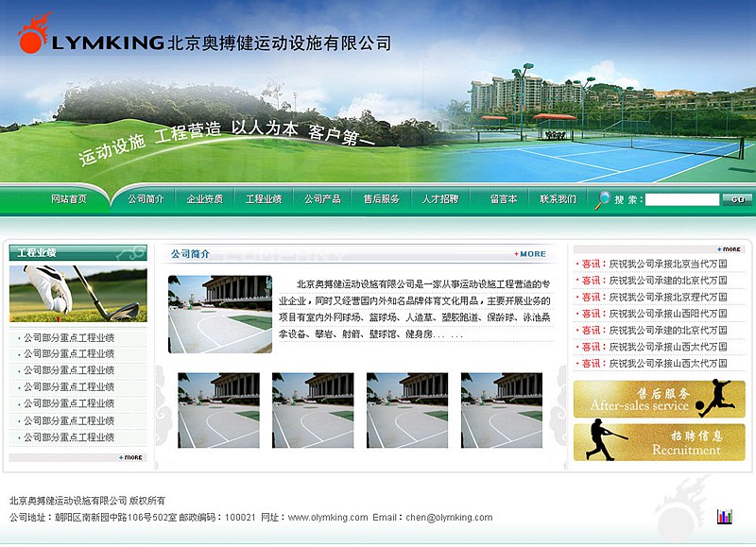Click the magnifying glass search icon

[603, 199]
